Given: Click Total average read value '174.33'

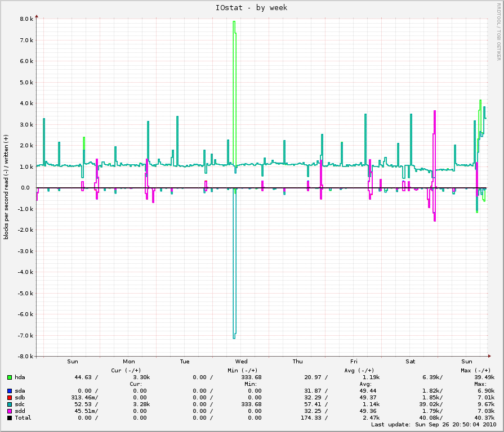Looking at the screenshot, I should pyautogui.click(x=311, y=418).
